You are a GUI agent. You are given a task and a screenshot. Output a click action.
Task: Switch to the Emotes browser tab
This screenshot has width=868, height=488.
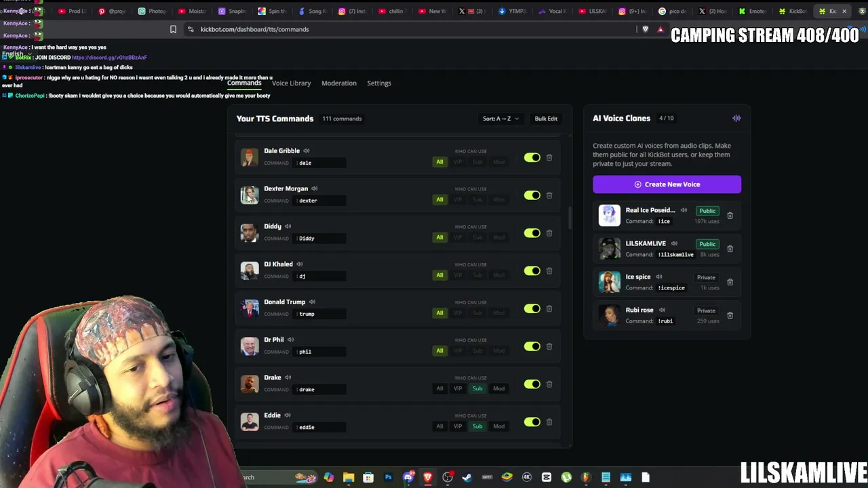coord(753,11)
